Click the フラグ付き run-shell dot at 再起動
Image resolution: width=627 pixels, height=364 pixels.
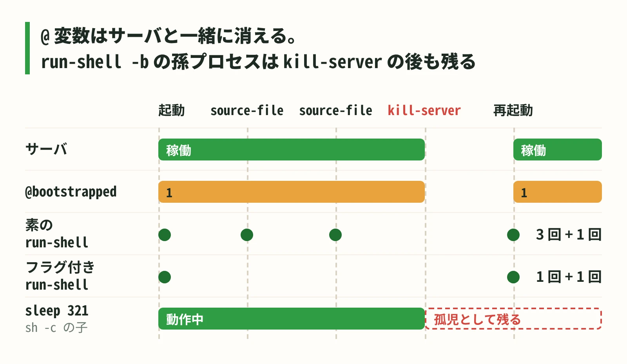(x=513, y=277)
